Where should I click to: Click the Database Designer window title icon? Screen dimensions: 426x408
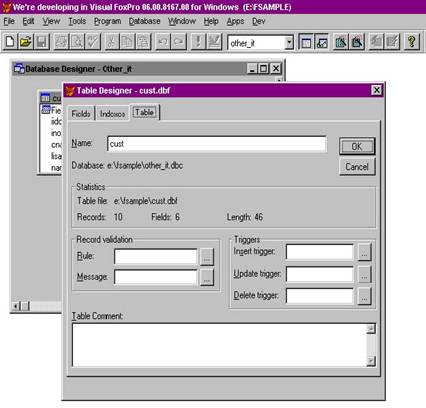[19, 69]
